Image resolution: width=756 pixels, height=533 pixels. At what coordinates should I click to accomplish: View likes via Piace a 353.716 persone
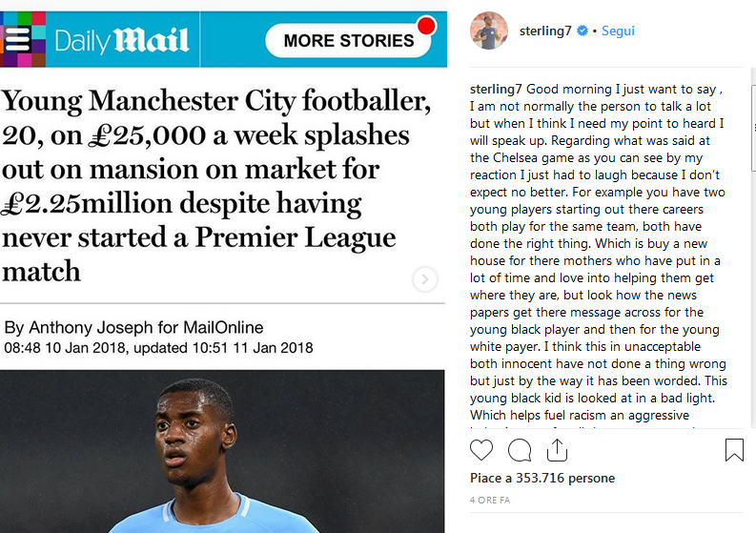click(542, 478)
